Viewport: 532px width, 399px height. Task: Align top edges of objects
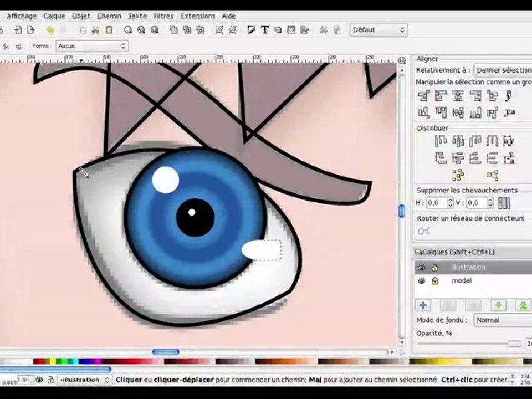[x=441, y=112]
